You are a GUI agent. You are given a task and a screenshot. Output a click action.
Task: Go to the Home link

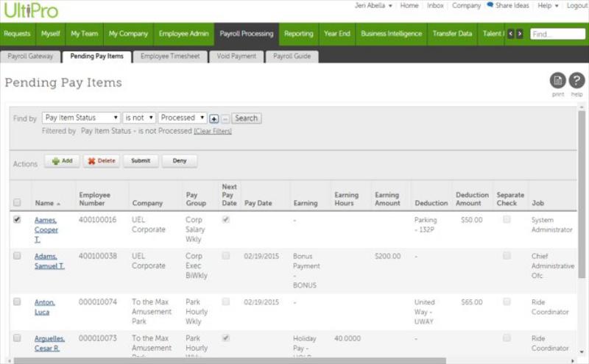coord(409,6)
